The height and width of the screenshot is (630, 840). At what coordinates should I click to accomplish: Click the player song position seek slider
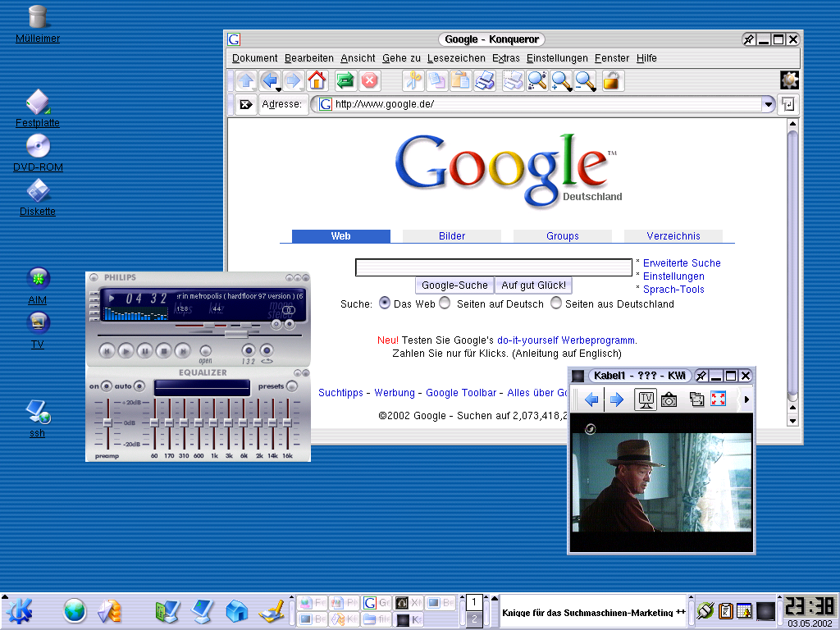coord(235,335)
